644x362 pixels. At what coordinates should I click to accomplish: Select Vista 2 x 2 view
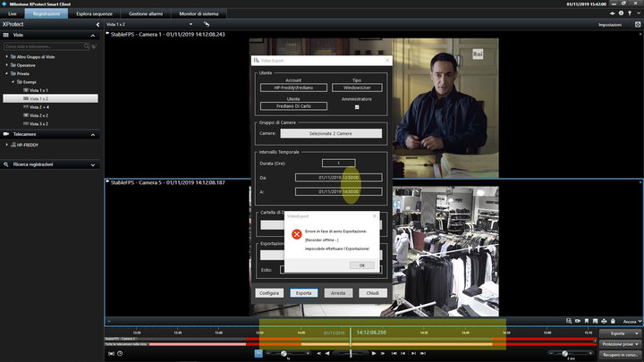click(x=38, y=115)
